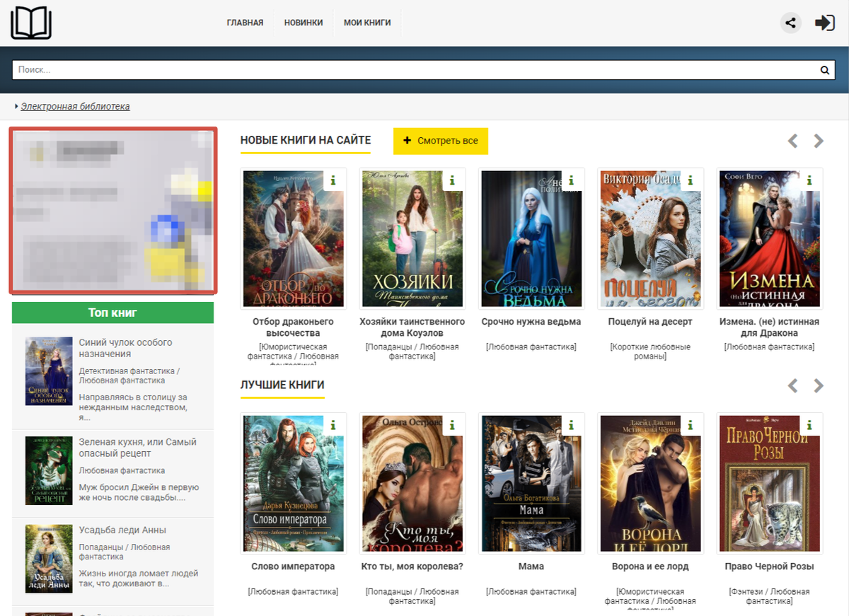Open info icon on Право Черной Розы cover

809,425
